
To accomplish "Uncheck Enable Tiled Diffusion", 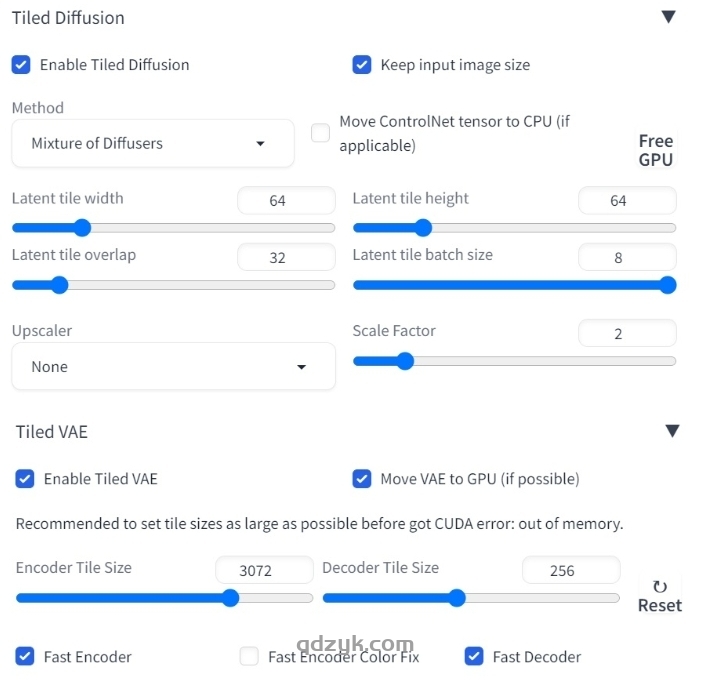I will coord(21,65).
